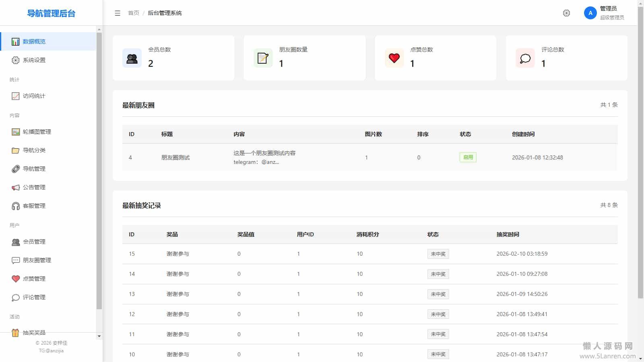Go to 导航分类 folder item
The image size is (644, 362).
[34, 151]
